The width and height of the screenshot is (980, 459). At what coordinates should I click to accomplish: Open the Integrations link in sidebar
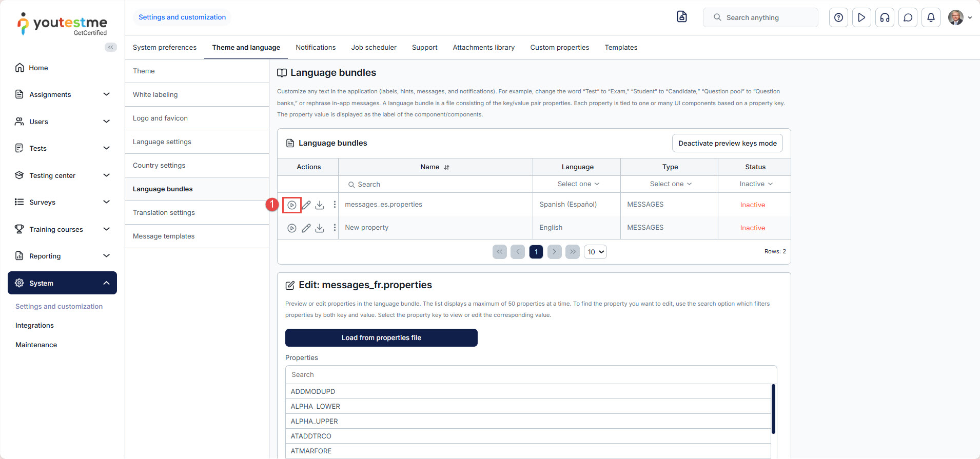point(34,325)
